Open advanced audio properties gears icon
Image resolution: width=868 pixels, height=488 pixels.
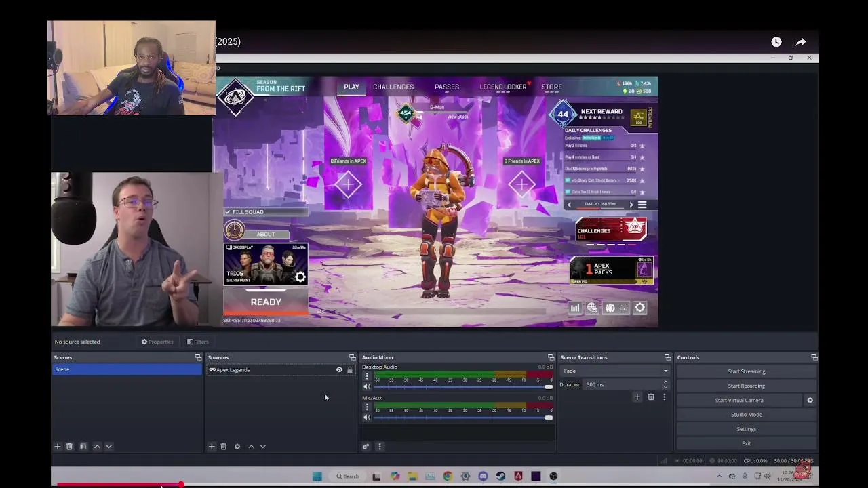tap(366, 447)
